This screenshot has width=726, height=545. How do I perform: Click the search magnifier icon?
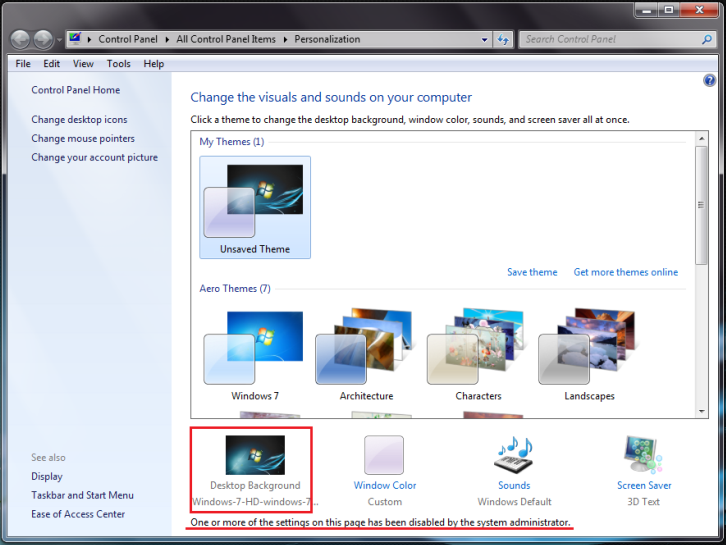(x=707, y=39)
